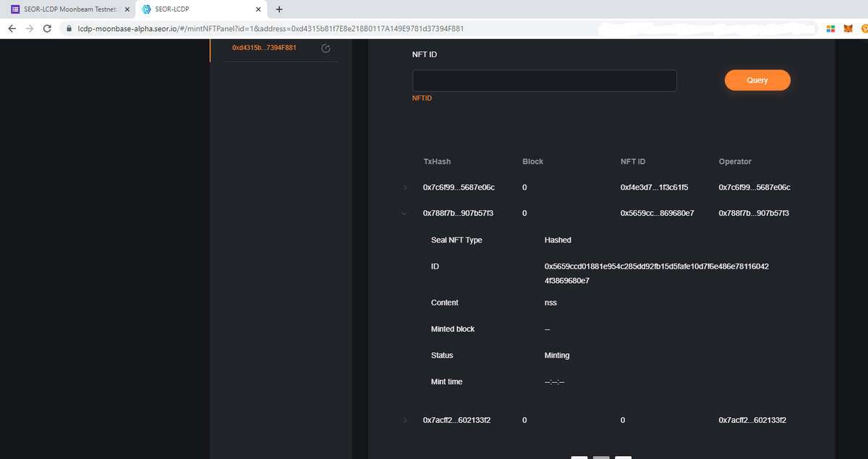Click the Hashed seal type value
Image resolution: width=868 pixels, height=459 pixels.
(558, 240)
